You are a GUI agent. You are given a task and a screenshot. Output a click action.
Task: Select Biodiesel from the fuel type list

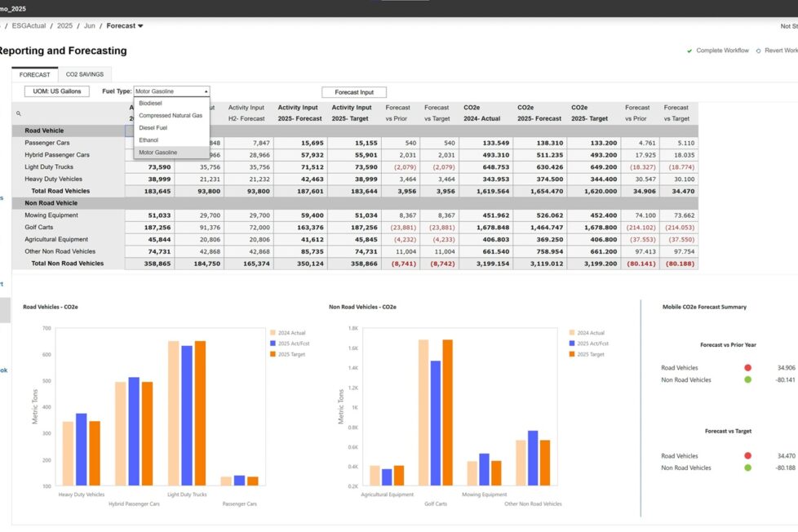point(151,104)
